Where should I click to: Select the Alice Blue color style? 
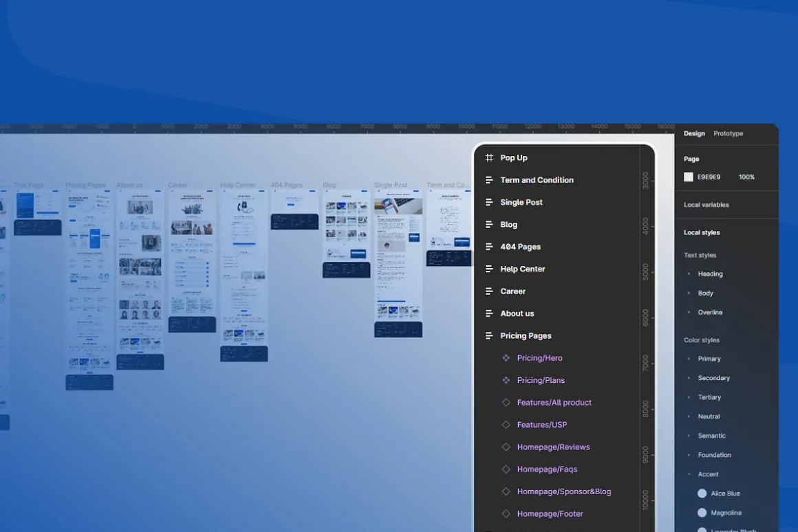point(719,494)
